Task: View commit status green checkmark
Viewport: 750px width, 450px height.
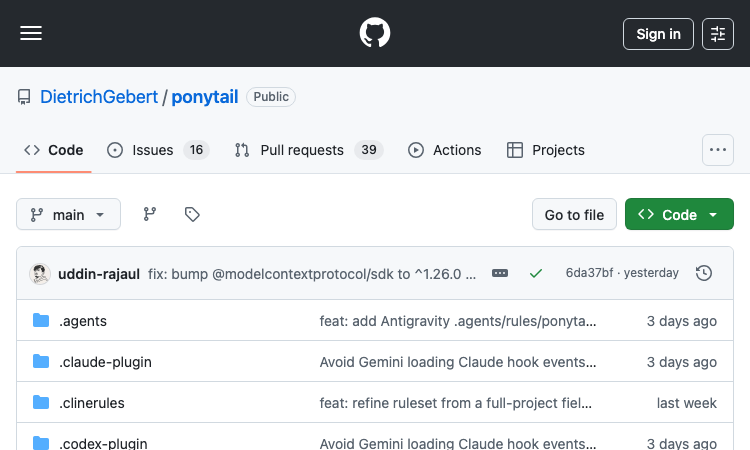Action: [536, 273]
